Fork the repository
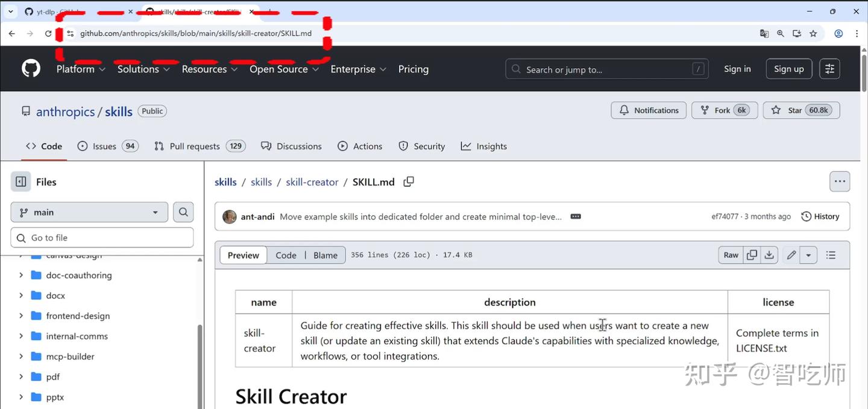The image size is (868, 409). (725, 110)
